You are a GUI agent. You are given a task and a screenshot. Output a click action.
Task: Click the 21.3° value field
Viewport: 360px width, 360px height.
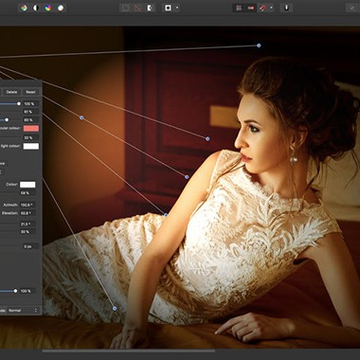(x=28, y=224)
